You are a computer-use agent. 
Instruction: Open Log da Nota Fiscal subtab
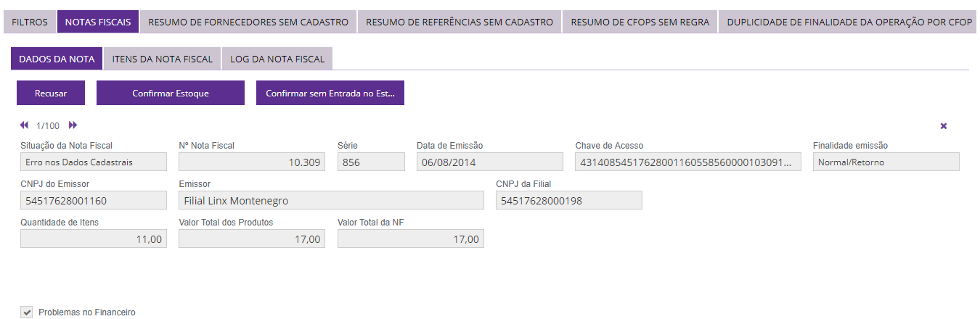point(277,59)
